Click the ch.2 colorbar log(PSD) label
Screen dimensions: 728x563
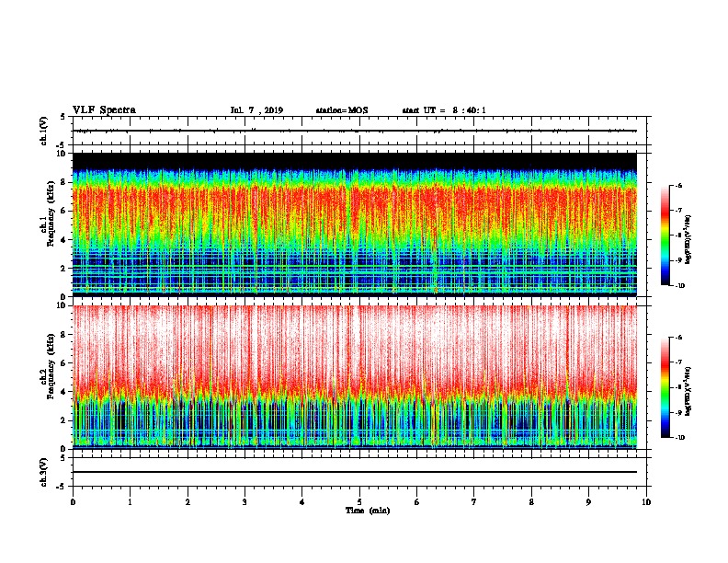click(x=688, y=391)
